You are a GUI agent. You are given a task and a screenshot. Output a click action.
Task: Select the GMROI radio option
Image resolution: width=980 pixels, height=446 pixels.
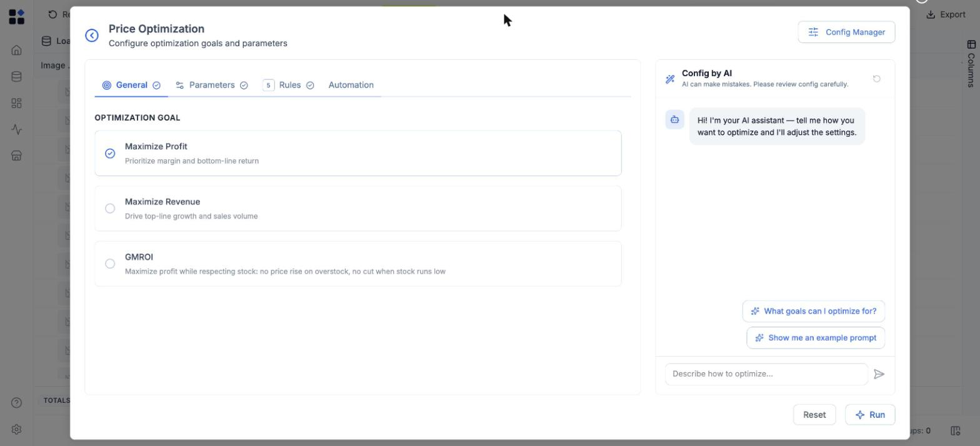(110, 264)
